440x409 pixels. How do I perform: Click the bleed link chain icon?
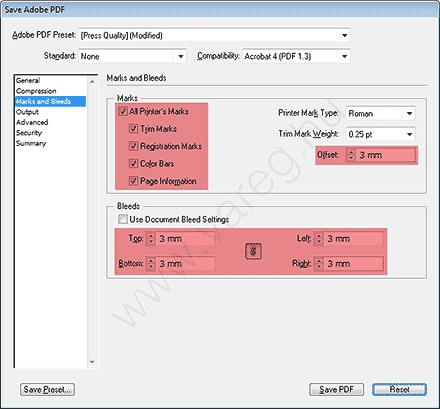253,251
